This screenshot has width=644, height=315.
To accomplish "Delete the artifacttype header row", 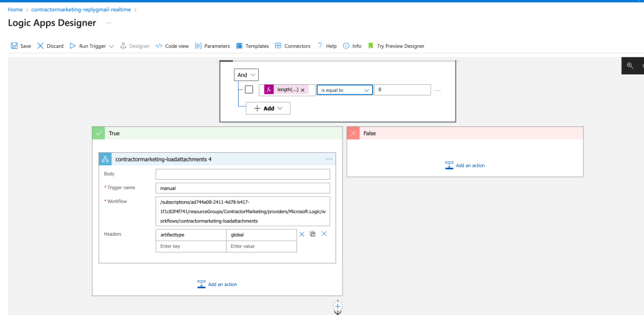I will (302, 234).
